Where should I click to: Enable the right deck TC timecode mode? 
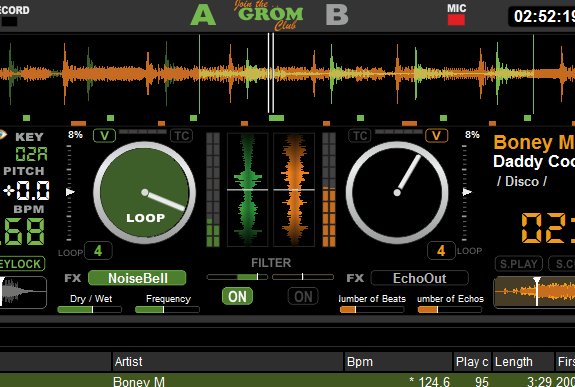(360, 136)
